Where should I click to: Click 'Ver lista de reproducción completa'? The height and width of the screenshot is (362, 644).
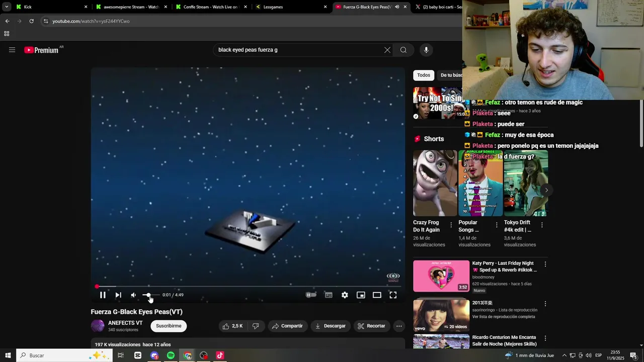click(x=504, y=317)
